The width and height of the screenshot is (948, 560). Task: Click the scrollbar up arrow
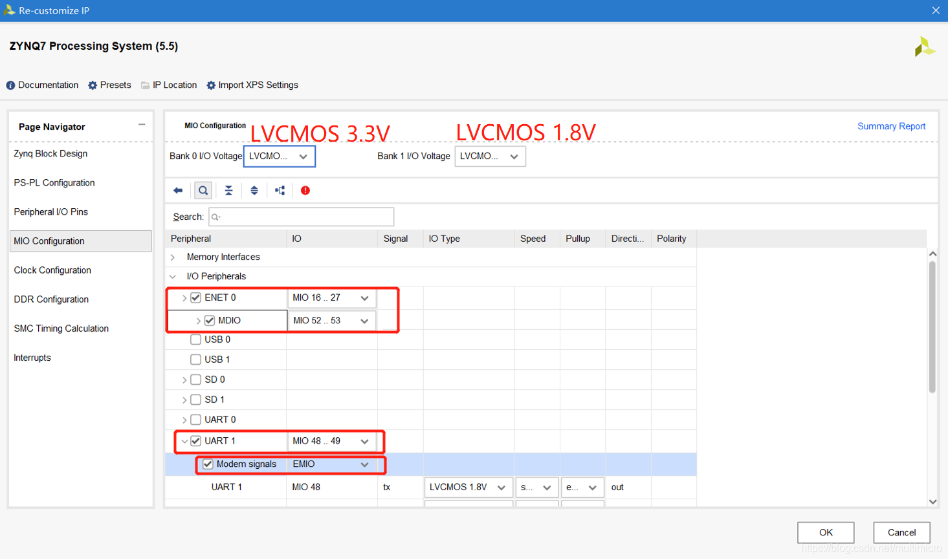coord(932,253)
